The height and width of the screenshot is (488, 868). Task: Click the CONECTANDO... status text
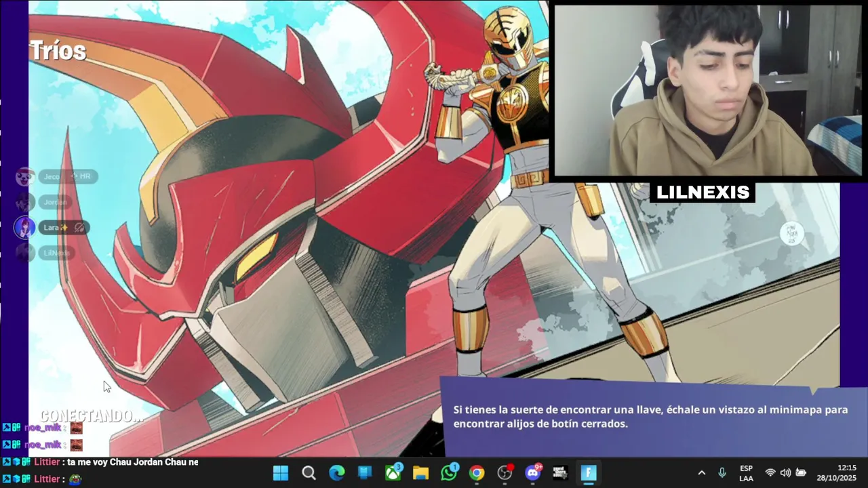[91, 417]
